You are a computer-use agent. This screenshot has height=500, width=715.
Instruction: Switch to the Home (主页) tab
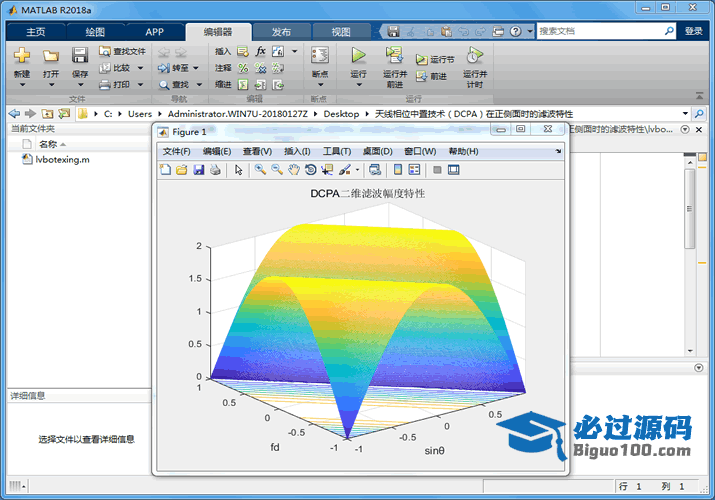click(36, 32)
